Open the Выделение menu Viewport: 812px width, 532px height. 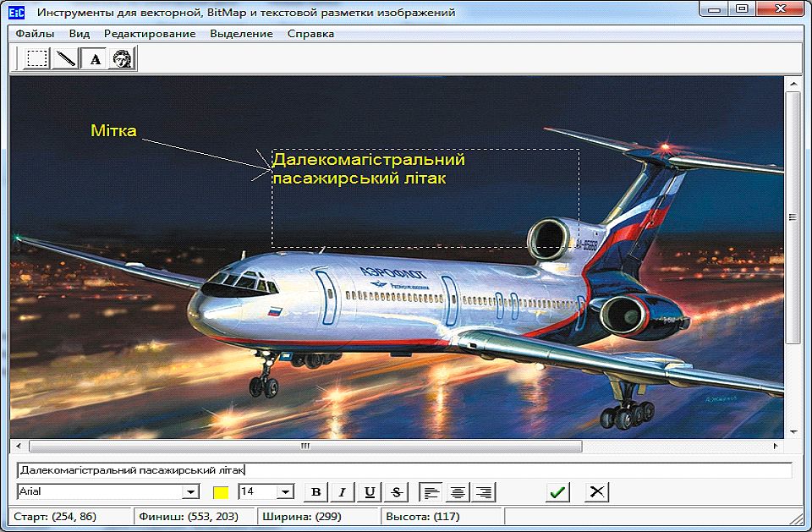[x=241, y=34]
